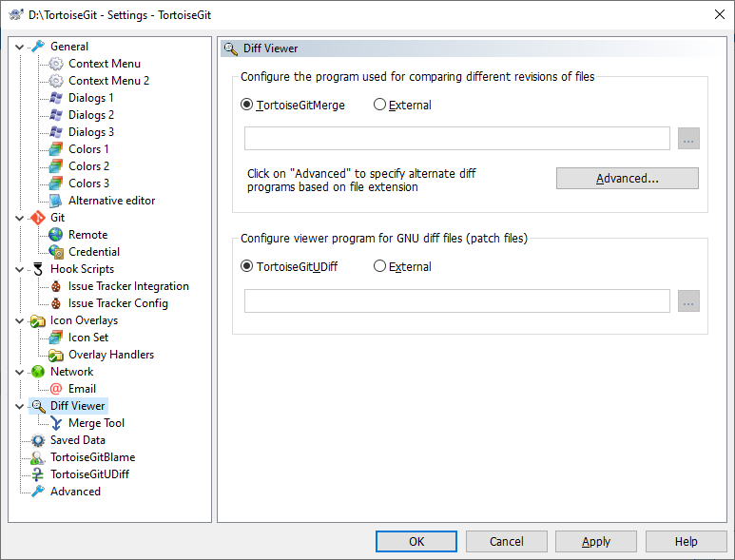
Task: Click the Email at-sign icon
Action: tap(56, 389)
